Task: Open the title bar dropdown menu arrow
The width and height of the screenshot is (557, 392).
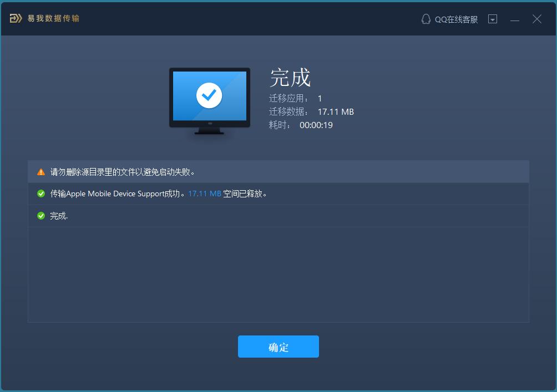Action: click(492, 18)
